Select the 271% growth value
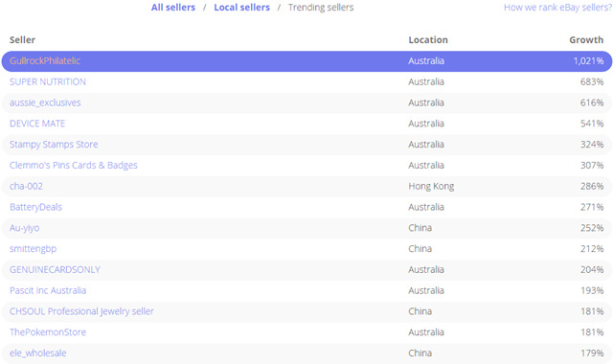Screen dimensions: 613x364 click(592, 207)
